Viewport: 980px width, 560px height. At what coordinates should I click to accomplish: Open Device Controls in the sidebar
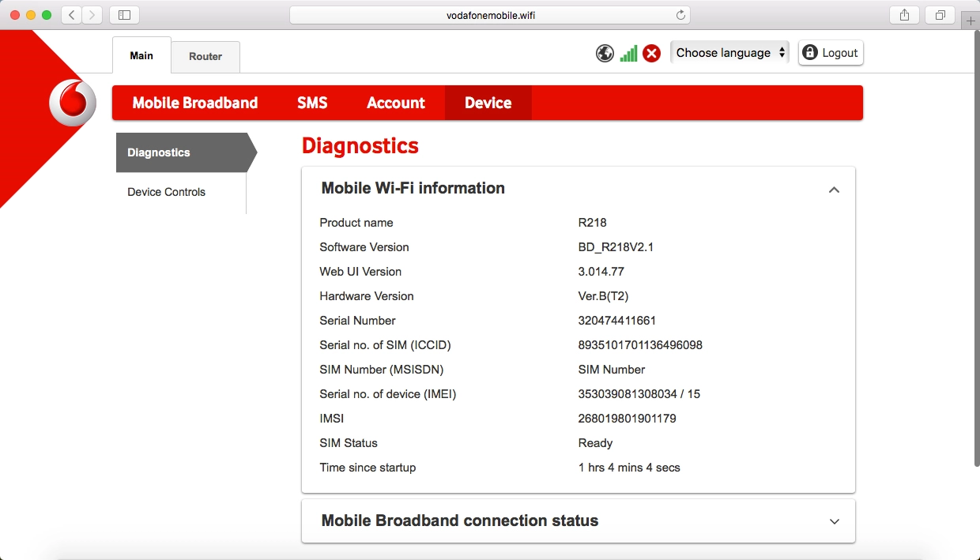coord(166,192)
